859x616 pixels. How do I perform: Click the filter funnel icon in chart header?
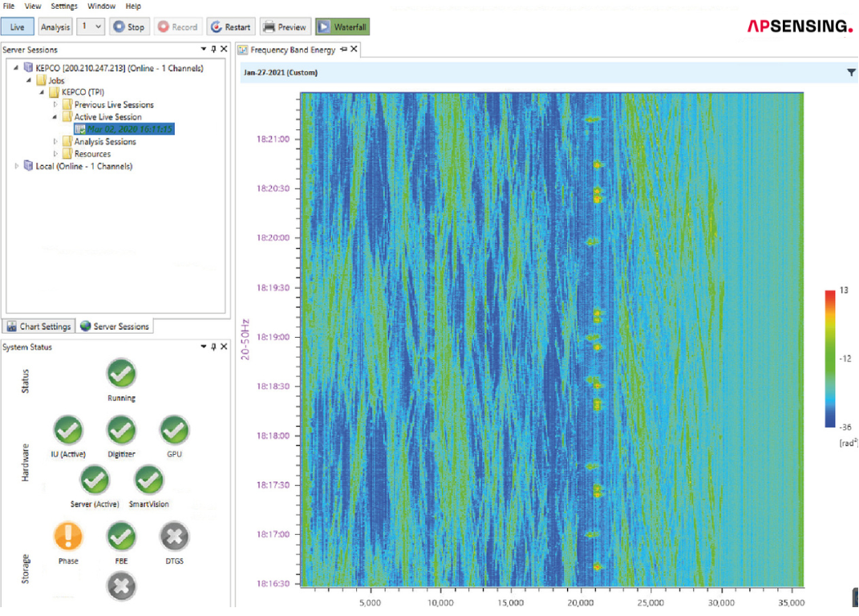tap(851, 72)
